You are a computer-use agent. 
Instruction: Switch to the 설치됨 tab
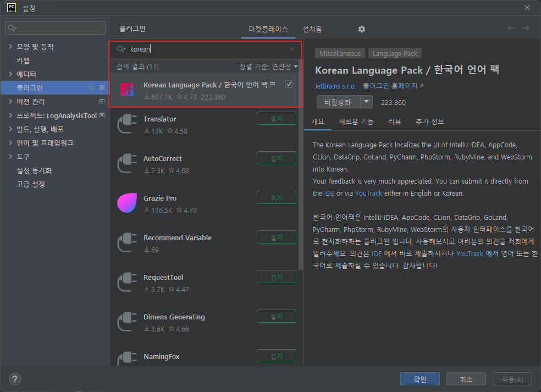pos(312,29)
